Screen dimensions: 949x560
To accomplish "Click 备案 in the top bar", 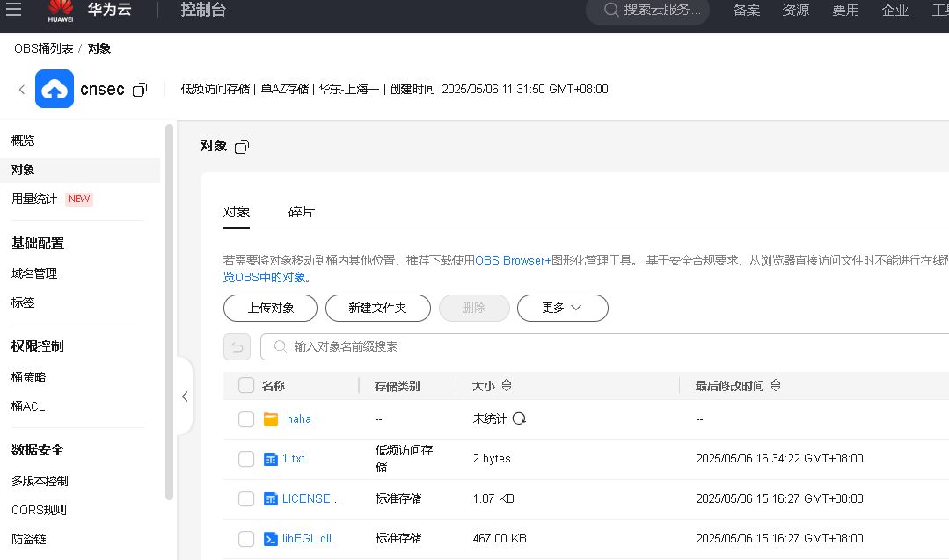I will [x=746, y=11].
